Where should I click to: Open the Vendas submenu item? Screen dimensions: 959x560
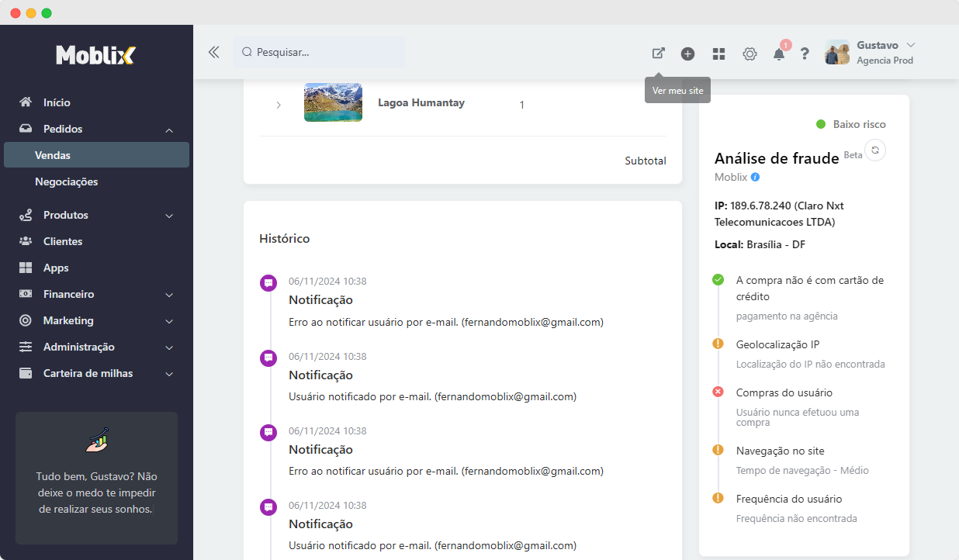(x=96, y=155)
